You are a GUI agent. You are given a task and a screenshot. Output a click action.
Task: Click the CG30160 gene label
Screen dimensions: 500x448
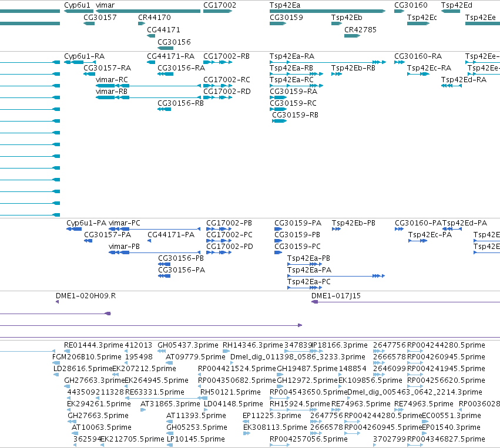tap(411, 5)
